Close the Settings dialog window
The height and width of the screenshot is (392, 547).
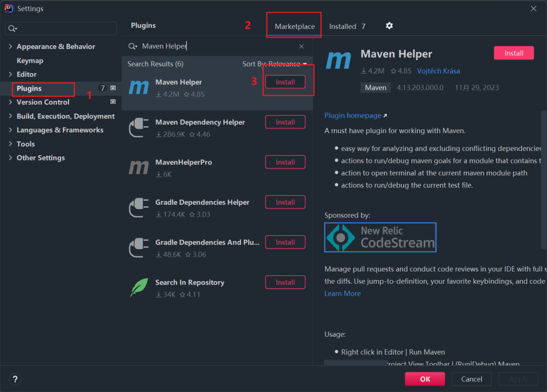point(533,9)
